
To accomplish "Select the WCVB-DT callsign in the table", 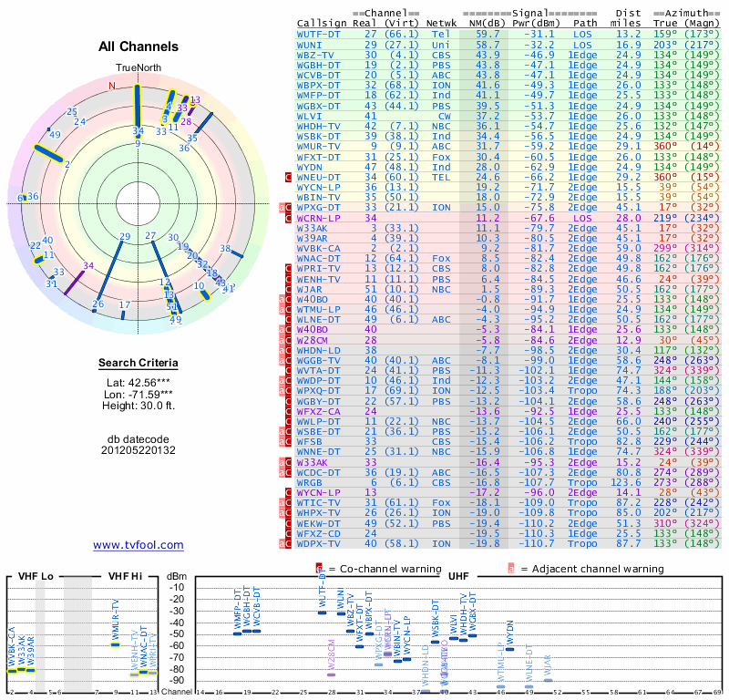I will click(x=318, y=76).
